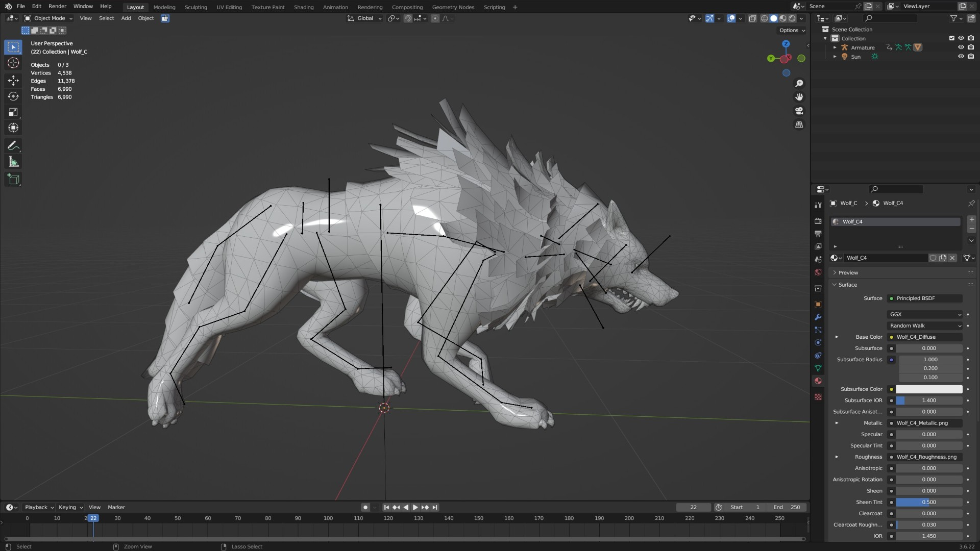This screenshot has width=980, height=551.
Task: Open timeline Keying menu
Action: pos(70,508)
